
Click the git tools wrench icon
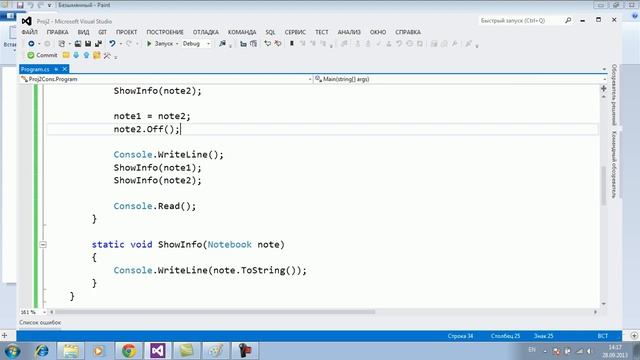click(107, 55)
